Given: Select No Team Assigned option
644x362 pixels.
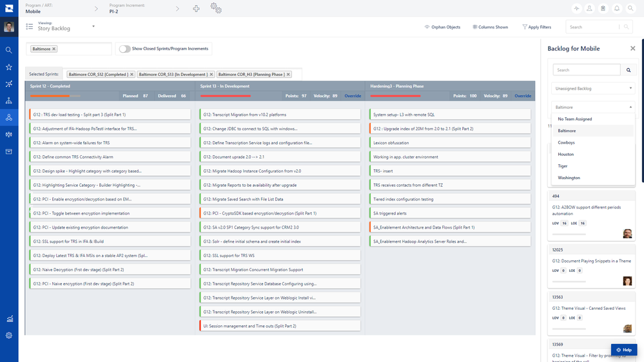Looking at the screenshot, I should (x=593, y=119).
